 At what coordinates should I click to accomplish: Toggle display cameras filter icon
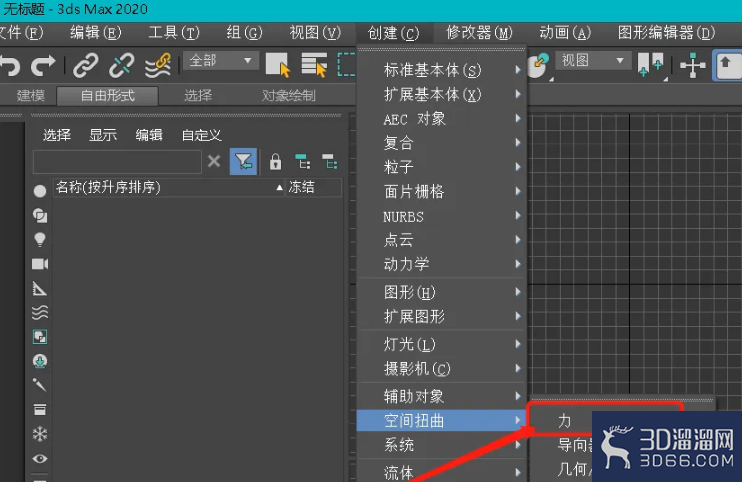[40, 264]
